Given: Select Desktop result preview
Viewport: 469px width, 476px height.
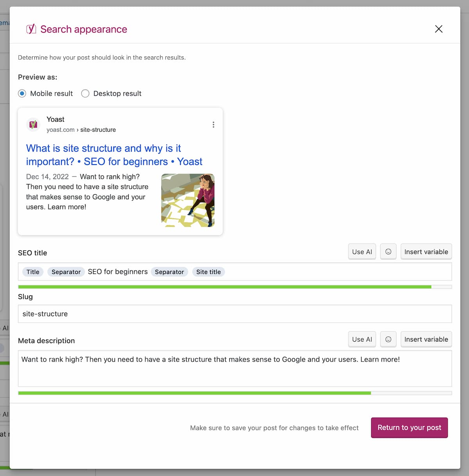Looking at the screenshot, I should click(85, 93).
